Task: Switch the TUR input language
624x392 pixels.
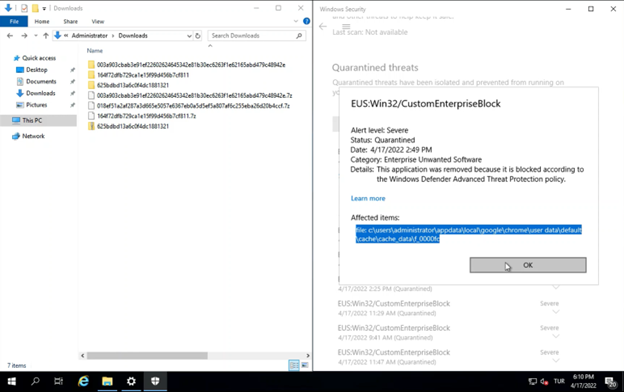Action: (x=559, y=381)
